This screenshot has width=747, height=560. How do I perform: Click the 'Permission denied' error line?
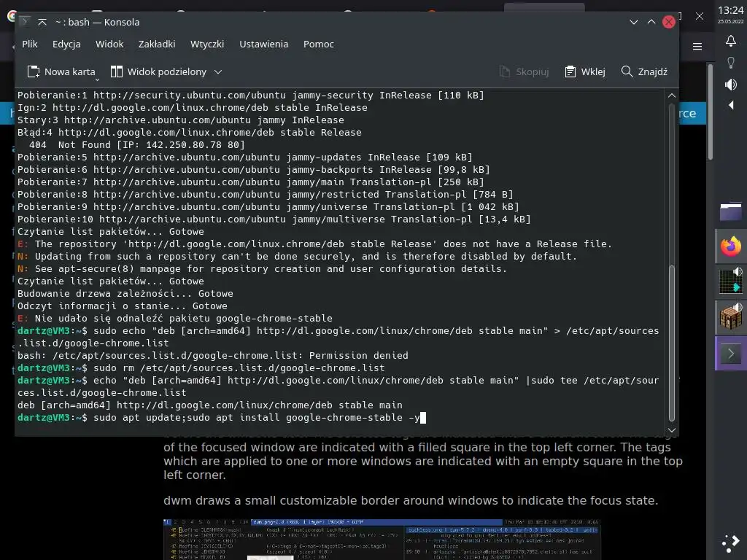coord(213,355)
